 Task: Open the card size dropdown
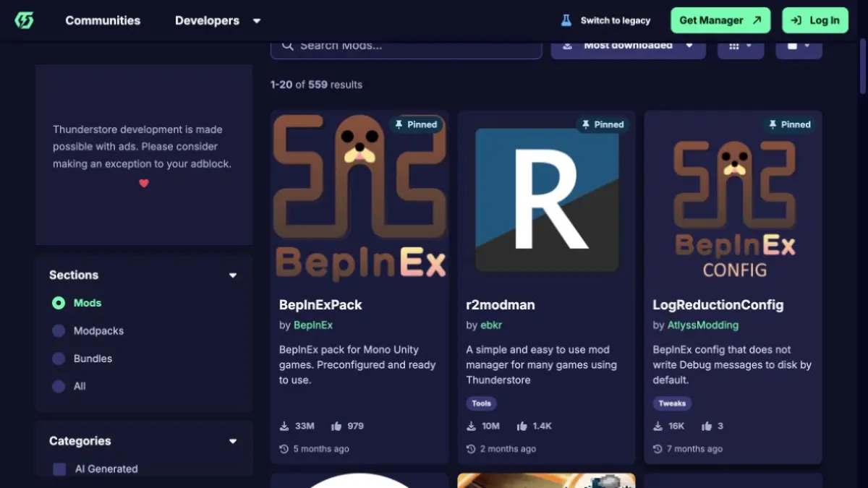tap(799, 48)
